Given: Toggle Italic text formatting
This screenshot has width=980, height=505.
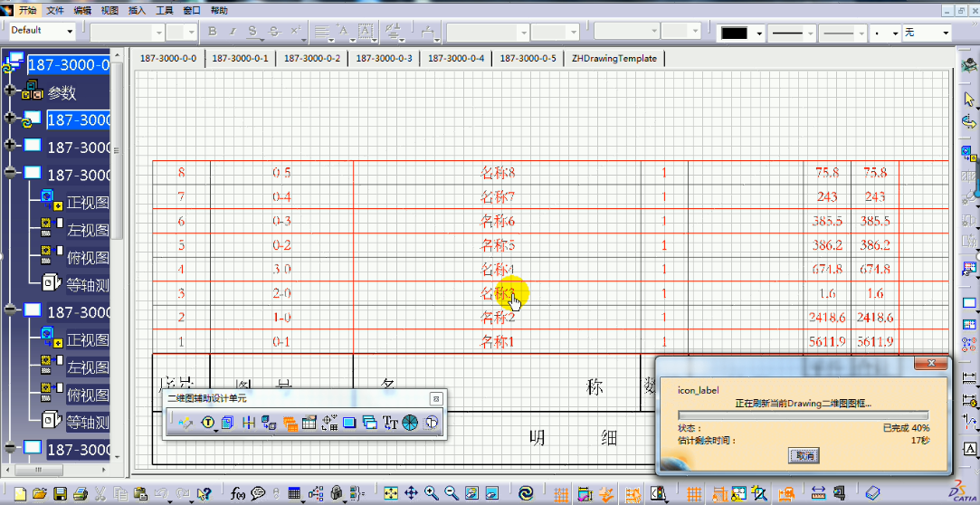Looking at the screenshot, I should coord(233,32).
